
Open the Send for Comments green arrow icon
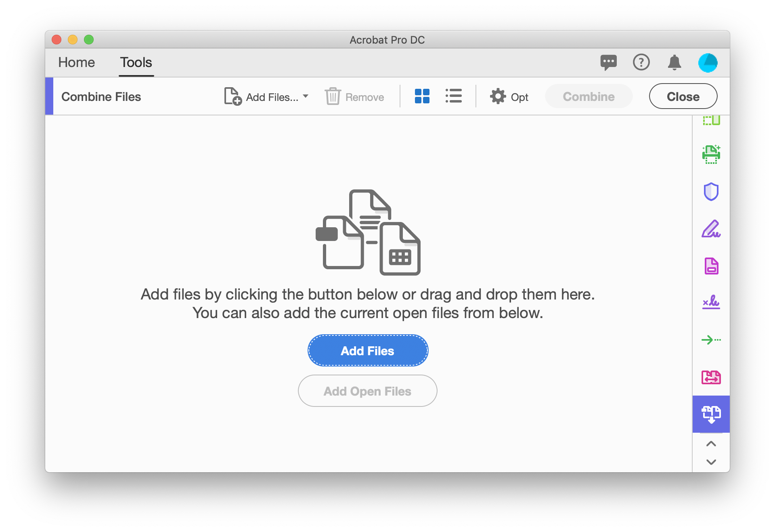point(711,340)
